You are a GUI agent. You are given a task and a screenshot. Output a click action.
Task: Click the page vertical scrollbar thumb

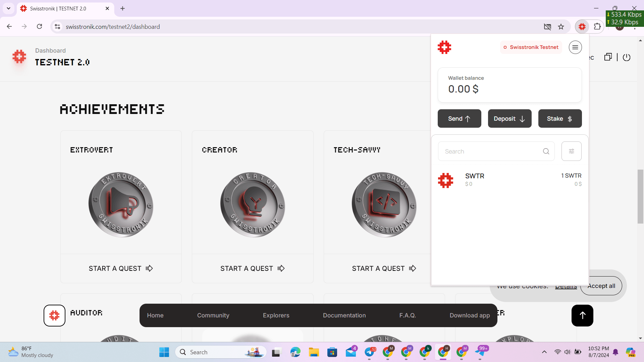click(640, 196)
